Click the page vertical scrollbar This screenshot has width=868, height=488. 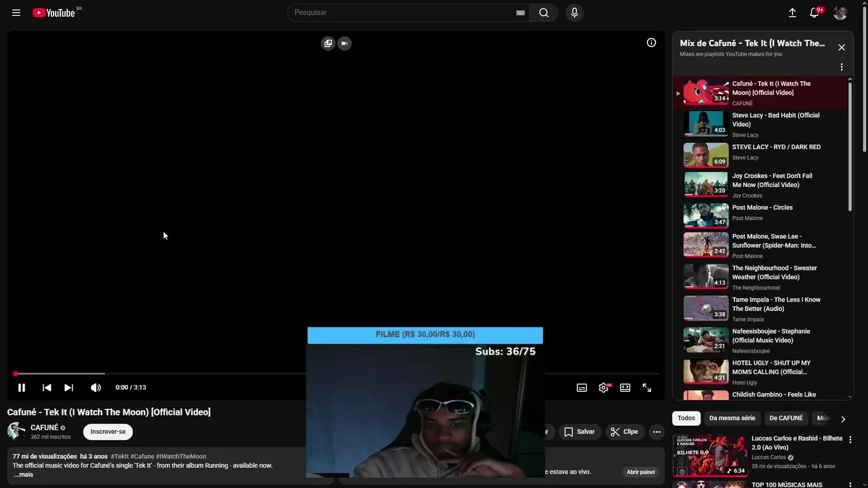(864, 78)
